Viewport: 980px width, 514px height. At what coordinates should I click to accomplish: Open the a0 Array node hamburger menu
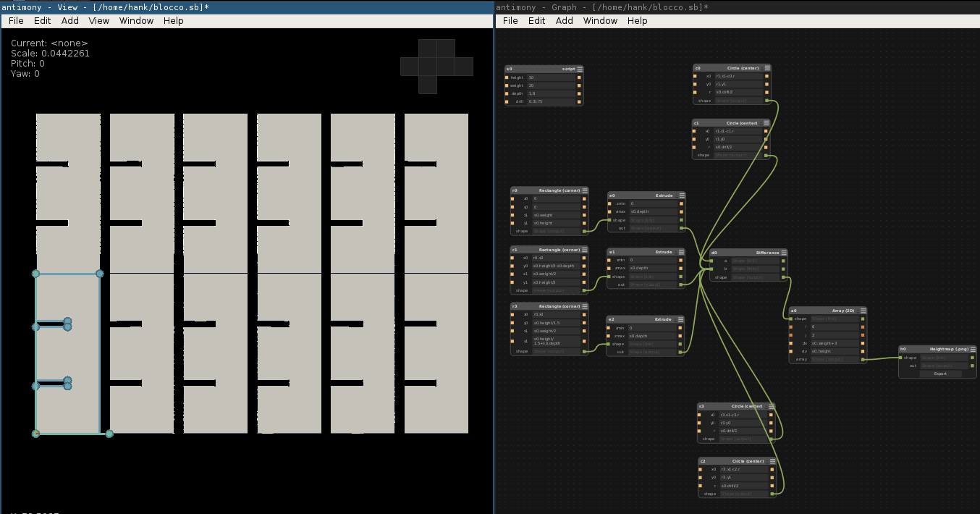(x=862, y=310)
